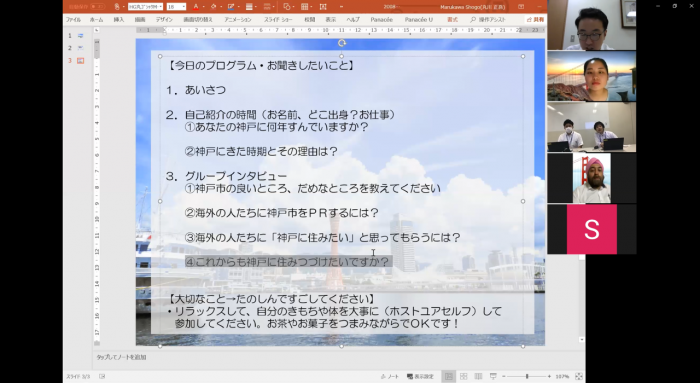The height and width of the screenshot is (383, 700).
Task: Open the アニメーション ribbon tab
Action: pos(238,20)
